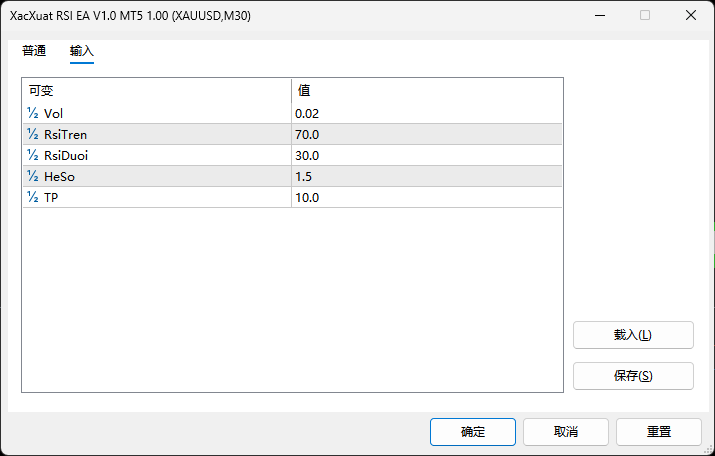Click the 可变 column header
This screenshot has height=456, width=715.
tap(156, 90)
